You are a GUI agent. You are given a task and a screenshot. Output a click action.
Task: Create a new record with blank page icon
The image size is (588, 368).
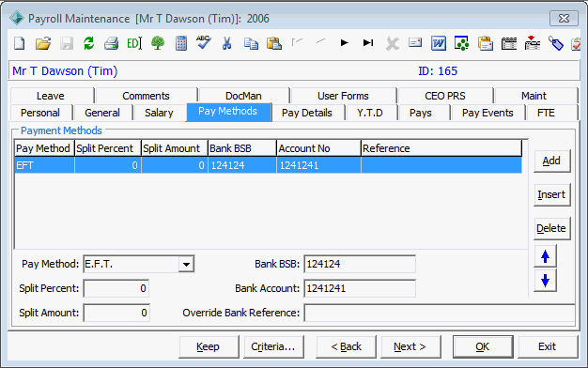[x=20, y=43]
